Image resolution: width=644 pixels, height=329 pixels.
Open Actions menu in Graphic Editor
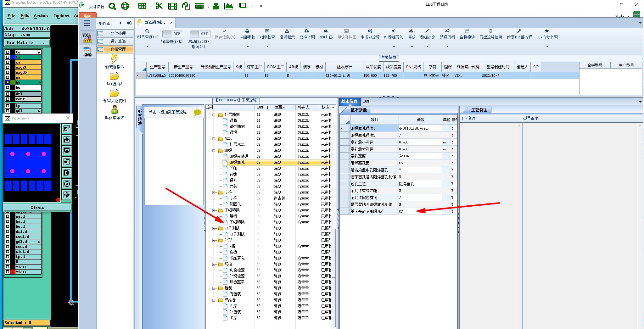pos(41,16)
